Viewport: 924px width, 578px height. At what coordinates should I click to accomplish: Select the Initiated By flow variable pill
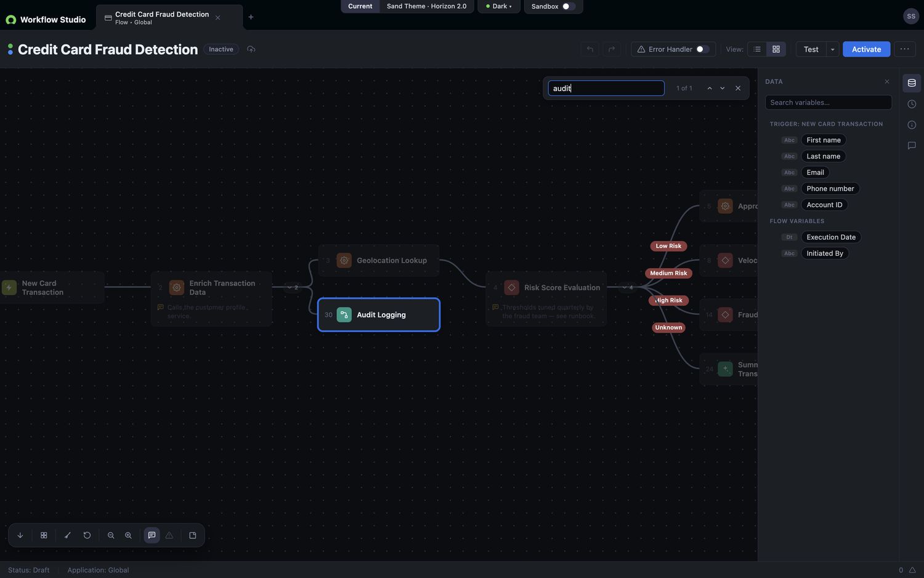click(x=825, y=253)
